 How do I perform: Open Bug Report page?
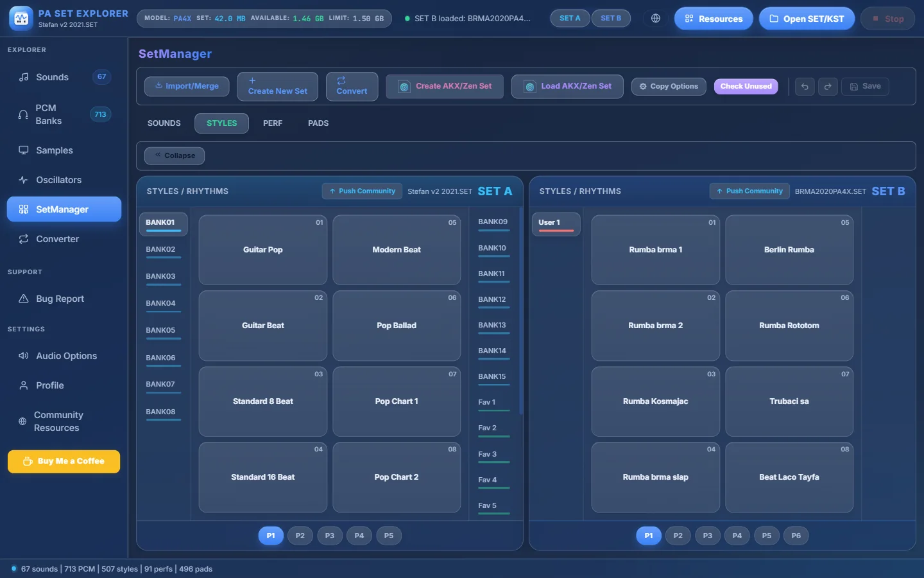click(64, 299)
